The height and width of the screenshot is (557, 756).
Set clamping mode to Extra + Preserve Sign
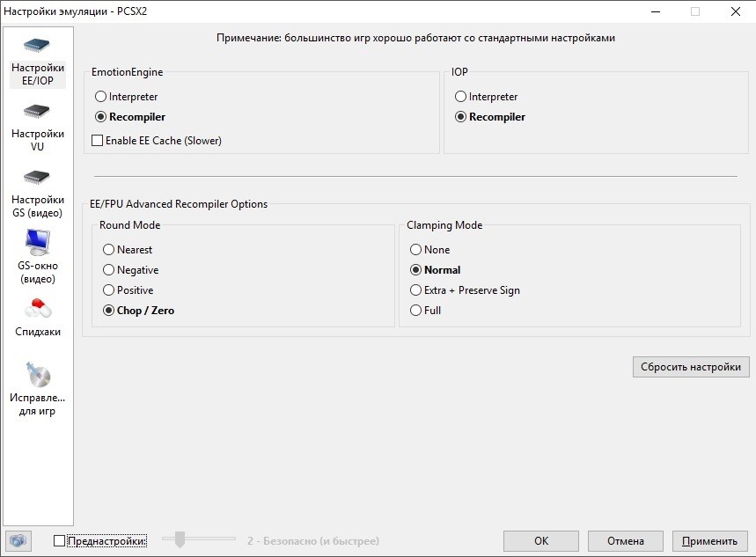coord(416,290)
